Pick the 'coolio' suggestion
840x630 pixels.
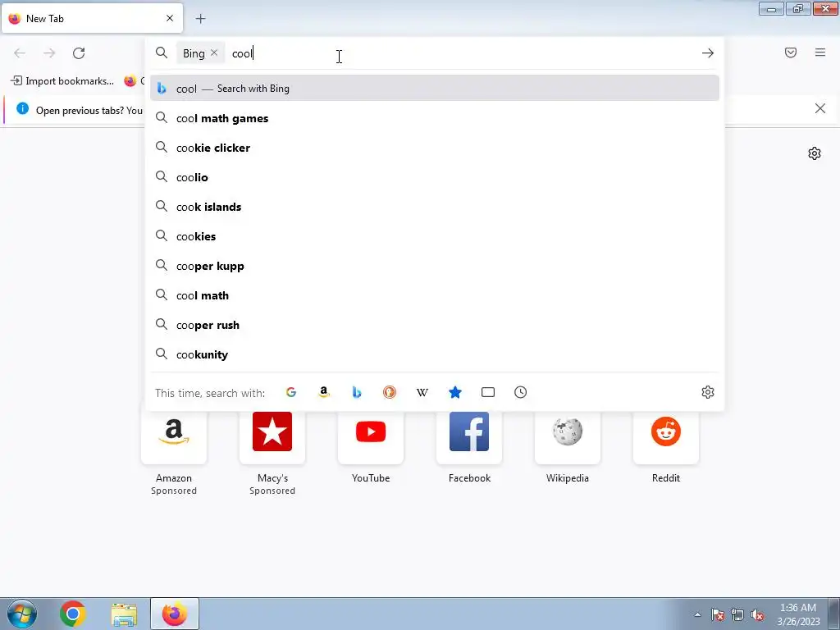(x=435, y=177)
